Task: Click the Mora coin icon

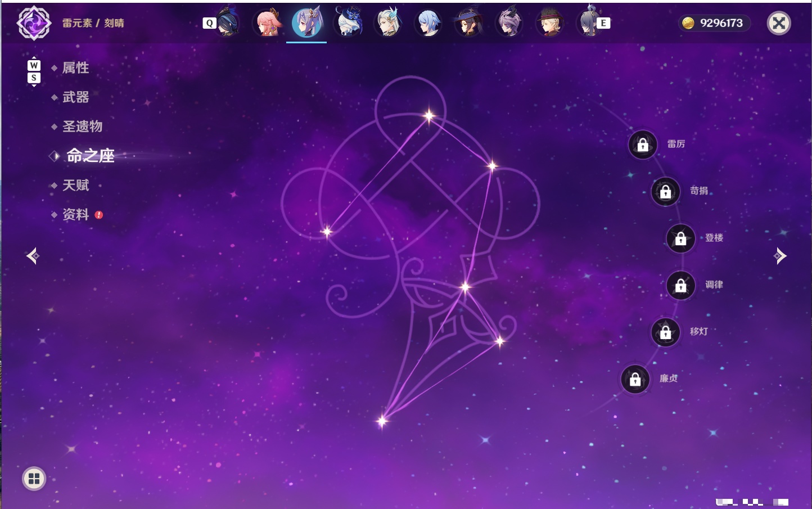Action: (x=688, y=23)
